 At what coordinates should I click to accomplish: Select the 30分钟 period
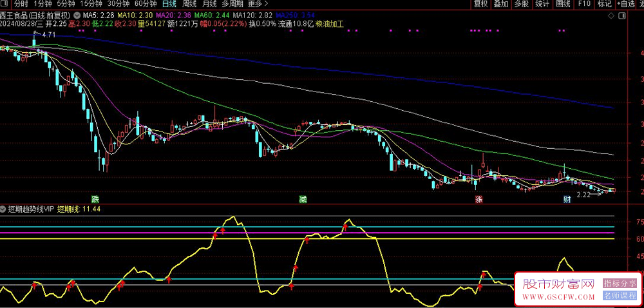pos(118,4)
